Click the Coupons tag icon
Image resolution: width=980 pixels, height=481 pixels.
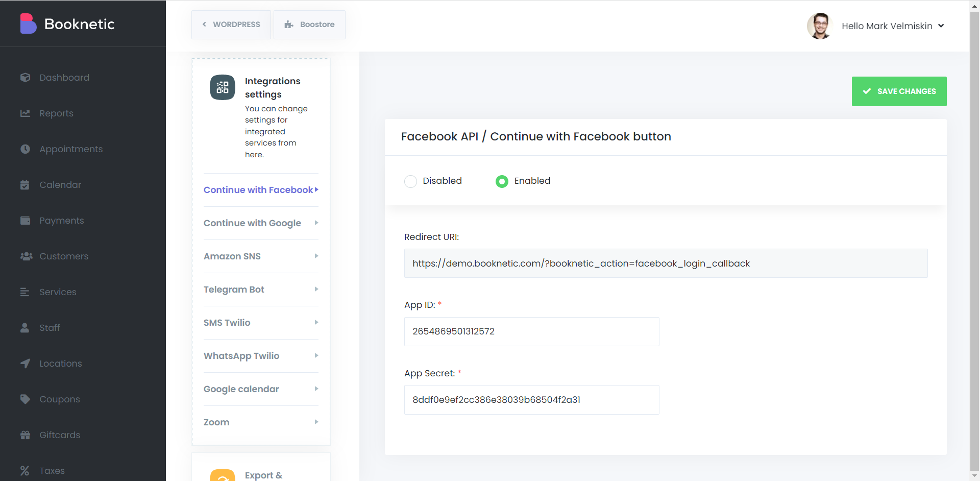(x=25, y=399)
